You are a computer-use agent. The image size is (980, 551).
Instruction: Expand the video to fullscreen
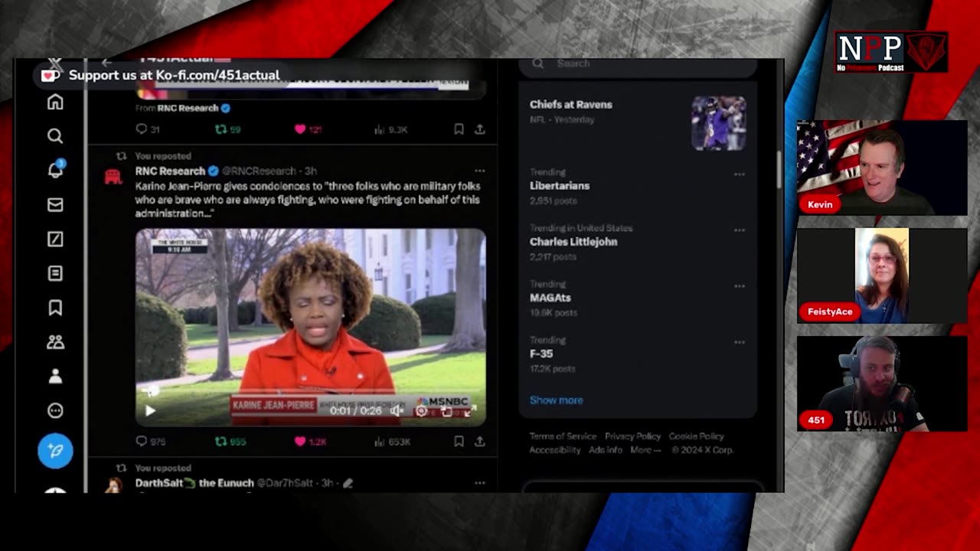(469, 411)
